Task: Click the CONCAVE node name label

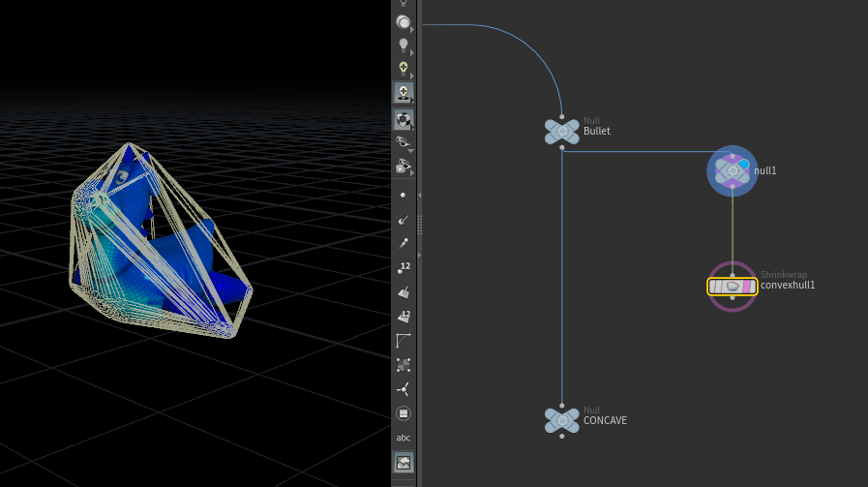Action: coord(605,421)
